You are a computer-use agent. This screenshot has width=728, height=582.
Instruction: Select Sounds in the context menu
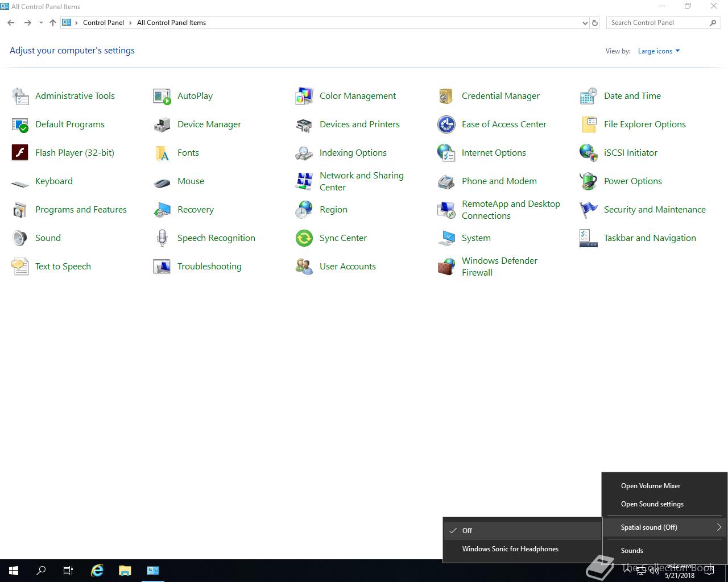[664, 551]
